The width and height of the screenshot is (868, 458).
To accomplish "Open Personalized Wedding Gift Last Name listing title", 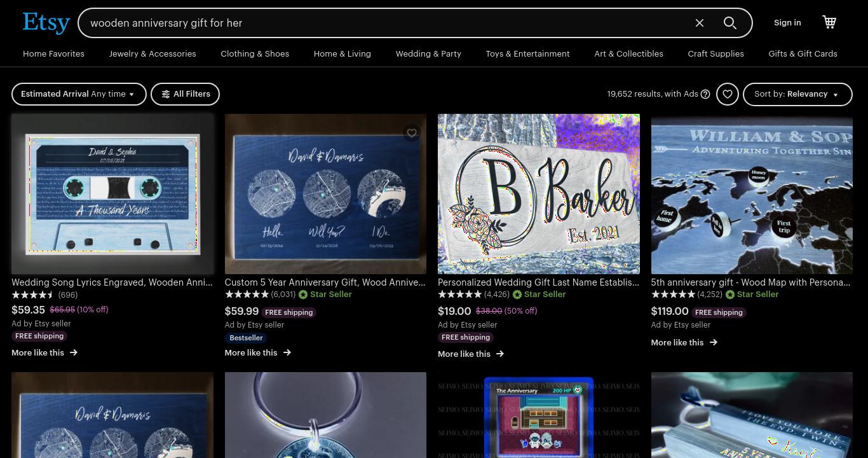I will pos(539,282).
